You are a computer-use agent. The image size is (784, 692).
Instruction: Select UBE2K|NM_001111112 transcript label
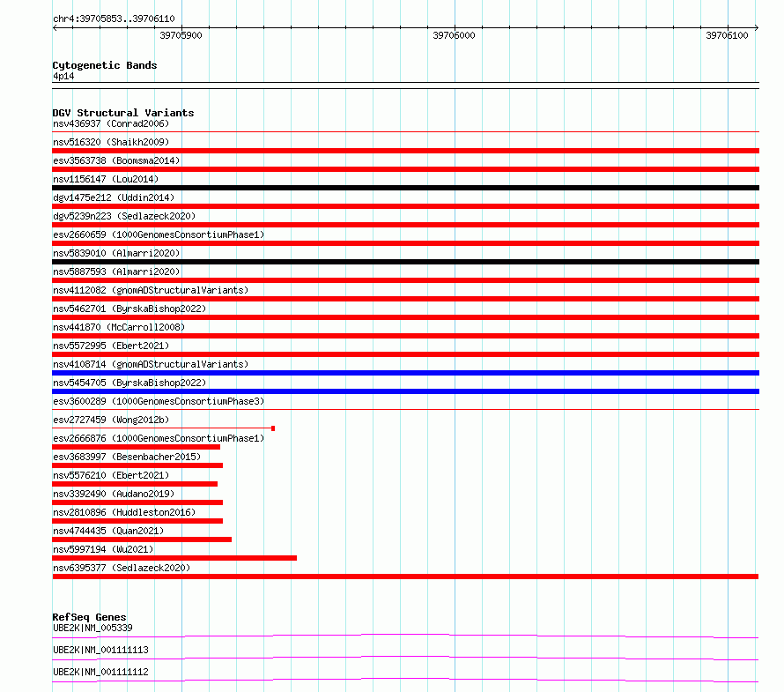100,672
